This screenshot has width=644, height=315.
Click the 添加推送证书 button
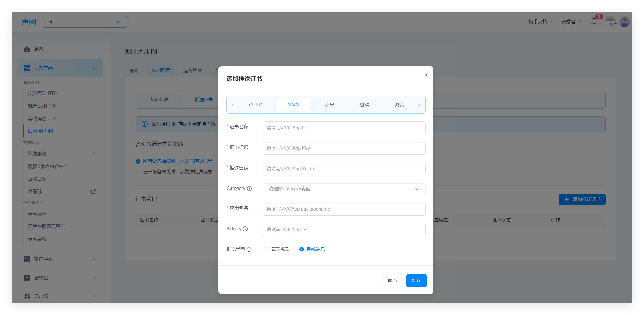tap(582, 199)
